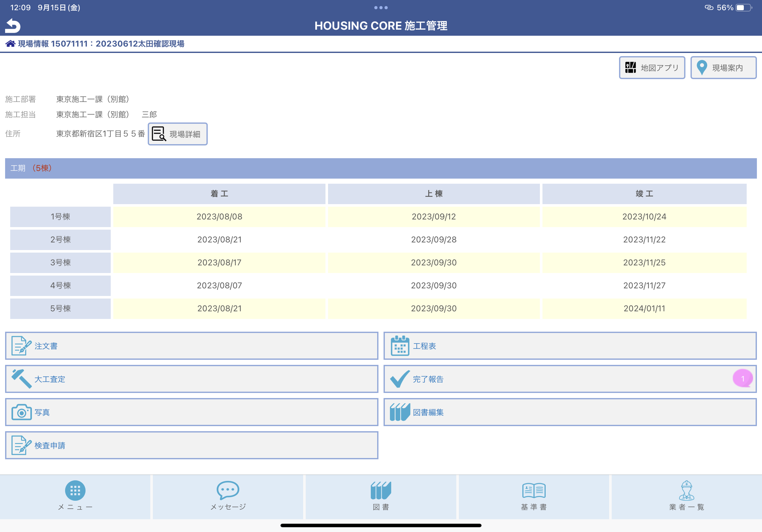The width and height of the screenshot is (762, 532).
Task: Open メッセージ speech bubble icon
Action: coord(228,490)
